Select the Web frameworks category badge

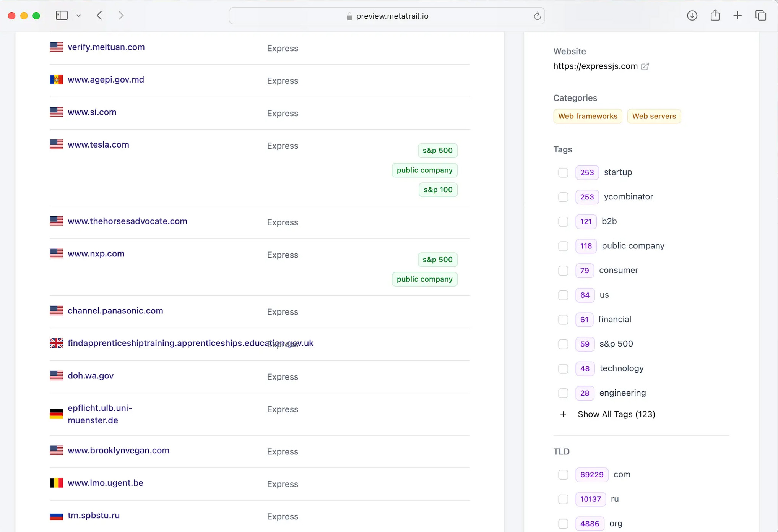[x=588, y=116]
